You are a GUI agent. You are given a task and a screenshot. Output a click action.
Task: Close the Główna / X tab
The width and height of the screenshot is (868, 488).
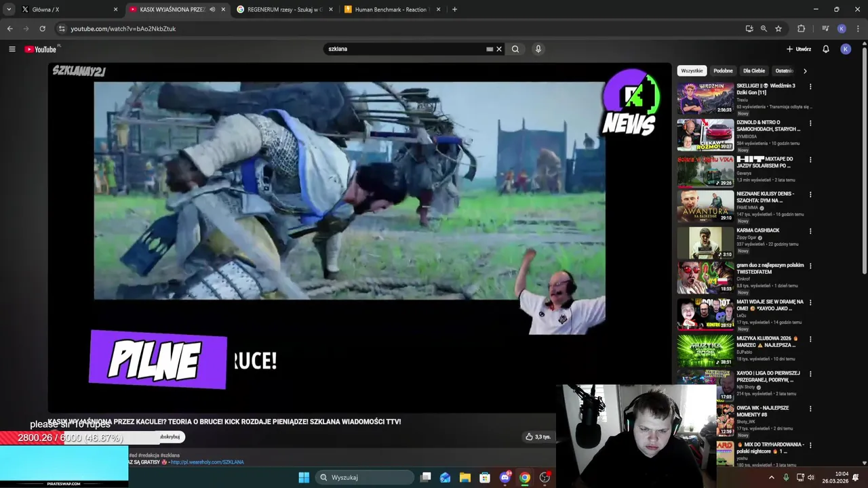115,9
